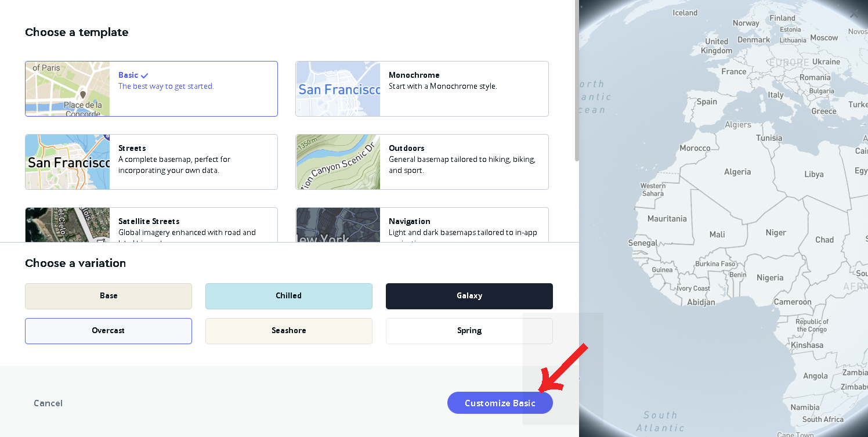Image resolution: width=868 pixels, height=437 pixels.
Task: Click the France label on the map
Action: coord(734,71)
